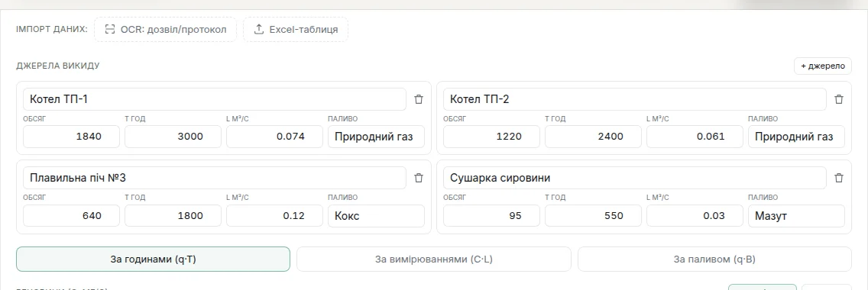The image size is (868, 290).
Task: Click the L м³/с value 0.061
Action: tap(695, 137)
